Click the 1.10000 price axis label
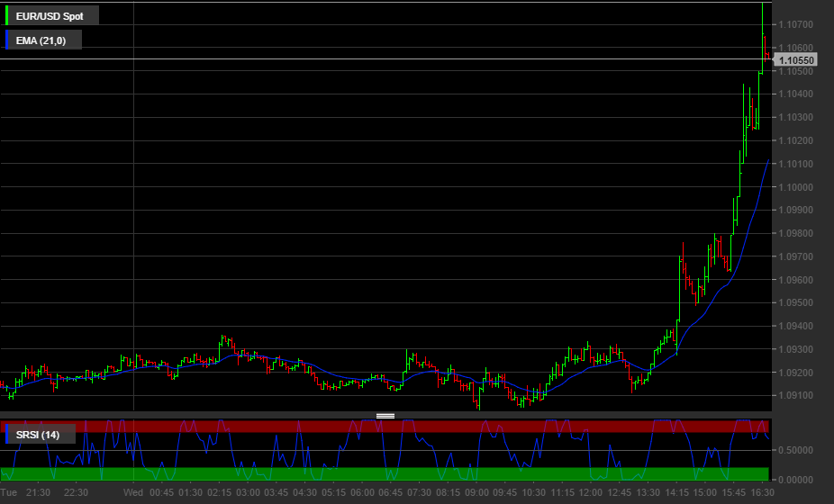834x504 pixels. tap(796, 187)
